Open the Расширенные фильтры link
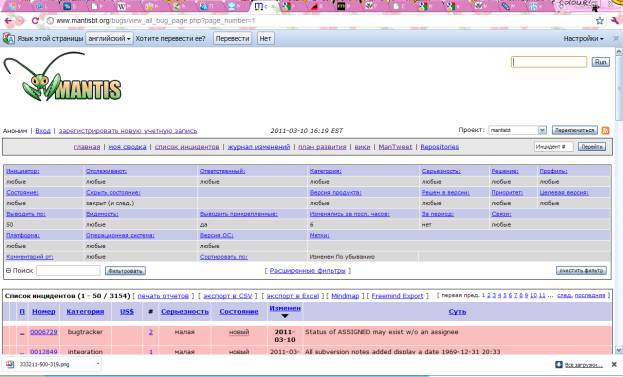Viewport: 623px width, 377px height. tap(308, 271)
